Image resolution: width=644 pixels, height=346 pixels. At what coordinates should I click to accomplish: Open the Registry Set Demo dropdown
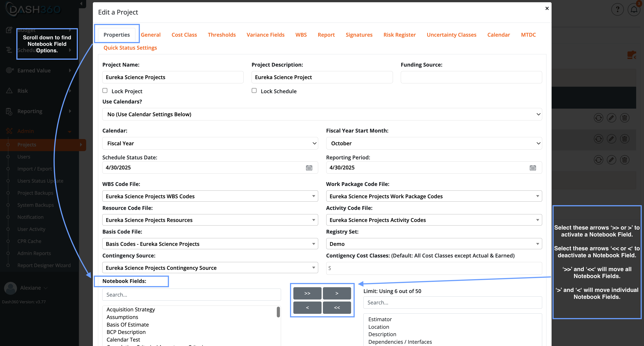(x=434, y=244)
